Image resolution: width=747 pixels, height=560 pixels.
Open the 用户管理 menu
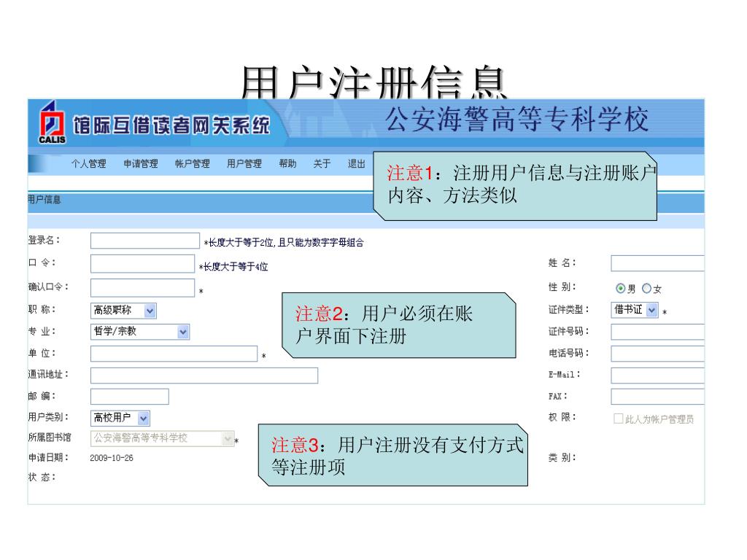click(244, 164)
